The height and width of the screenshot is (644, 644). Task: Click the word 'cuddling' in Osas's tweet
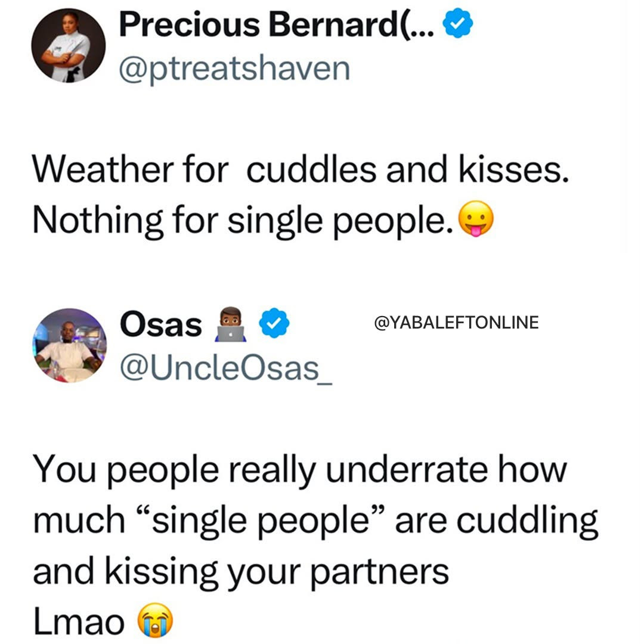pyautogui.click(x=527, y=521)
